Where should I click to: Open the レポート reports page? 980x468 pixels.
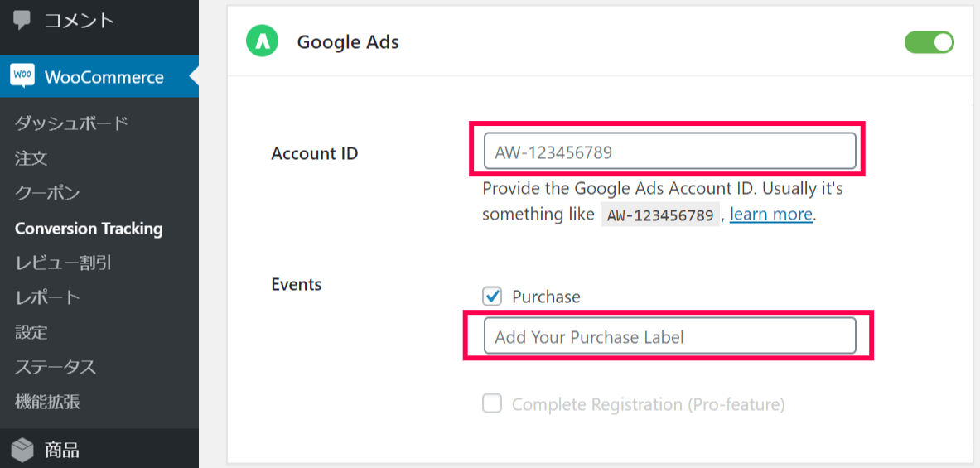pos(47,297)
